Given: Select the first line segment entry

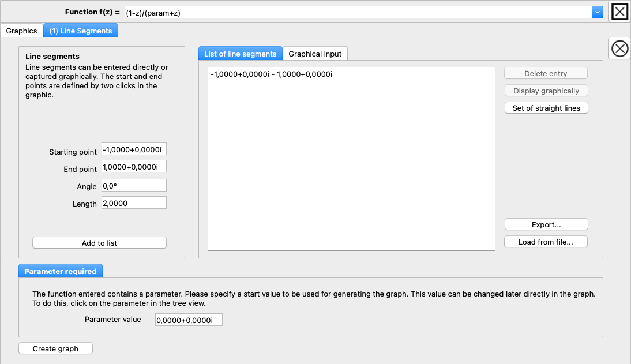Looking at the screenshot, I should click(272, 74).
